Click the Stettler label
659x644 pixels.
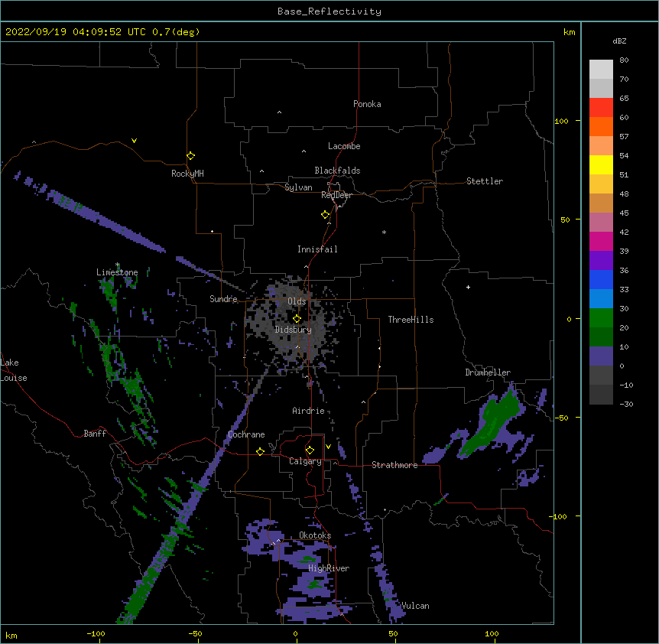click(485, 181)
